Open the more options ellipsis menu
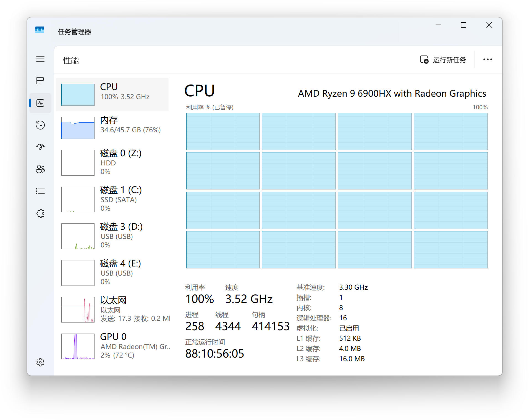 click(487, 59)
